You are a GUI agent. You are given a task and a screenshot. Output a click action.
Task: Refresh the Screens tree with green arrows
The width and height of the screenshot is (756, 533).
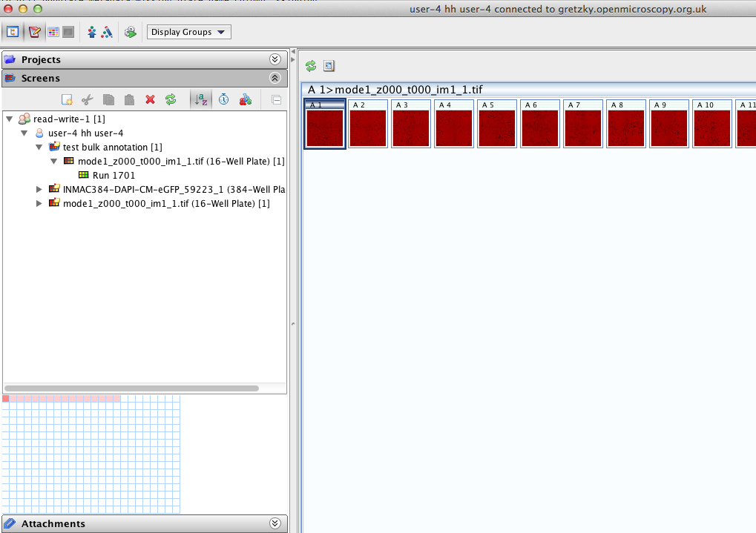[171, 100]
